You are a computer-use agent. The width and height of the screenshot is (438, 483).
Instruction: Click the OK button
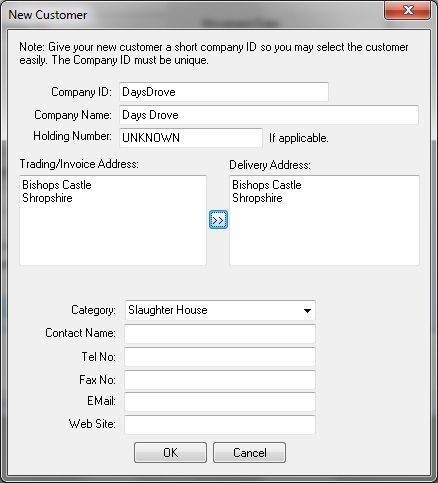170,453
